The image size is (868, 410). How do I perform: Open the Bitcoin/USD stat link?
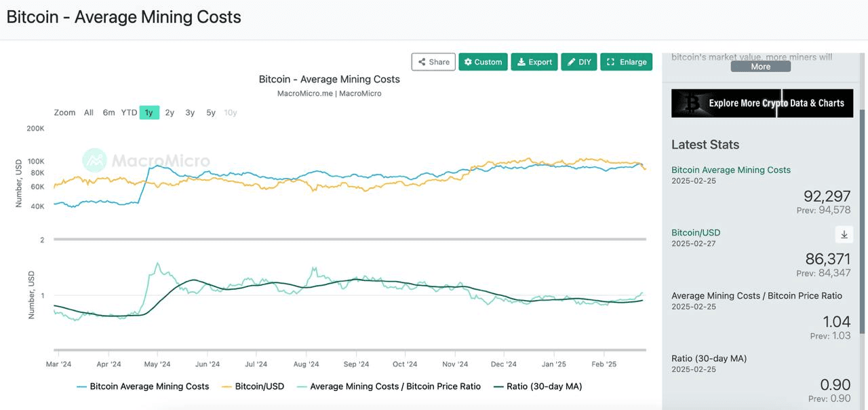pos(696,232)
